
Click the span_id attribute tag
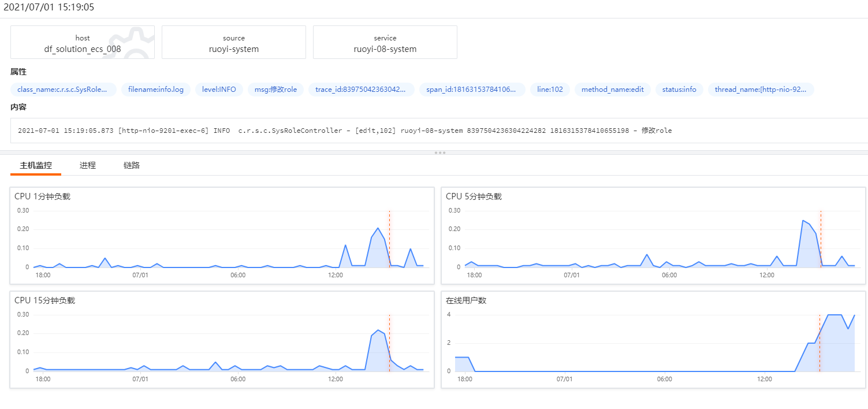[472, 90]
